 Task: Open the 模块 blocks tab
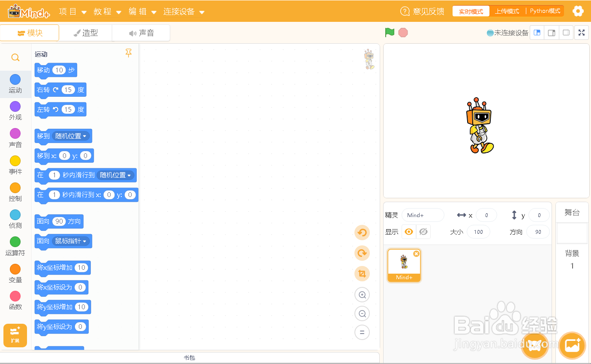[30, 33]
